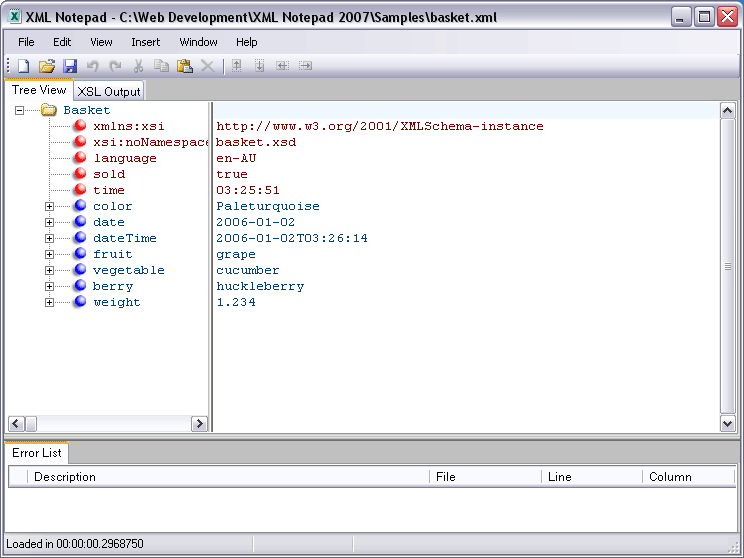Select the Error List tab
The image size is (744, 558).
[x=37, y=453]
